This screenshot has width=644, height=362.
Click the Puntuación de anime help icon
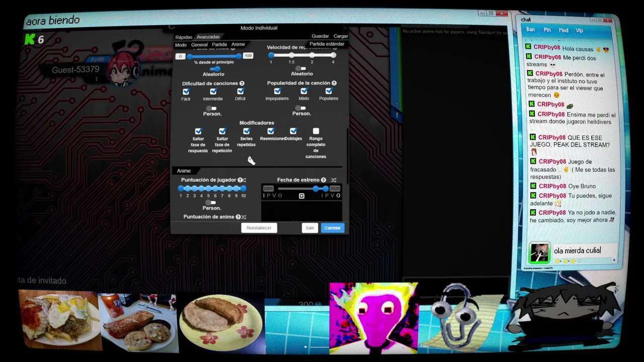click(238, 217)
